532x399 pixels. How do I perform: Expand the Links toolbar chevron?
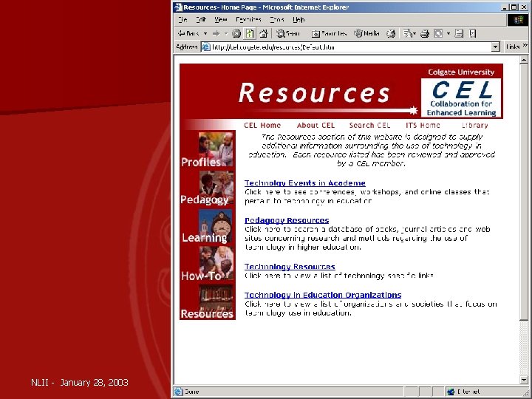point(525,46)
